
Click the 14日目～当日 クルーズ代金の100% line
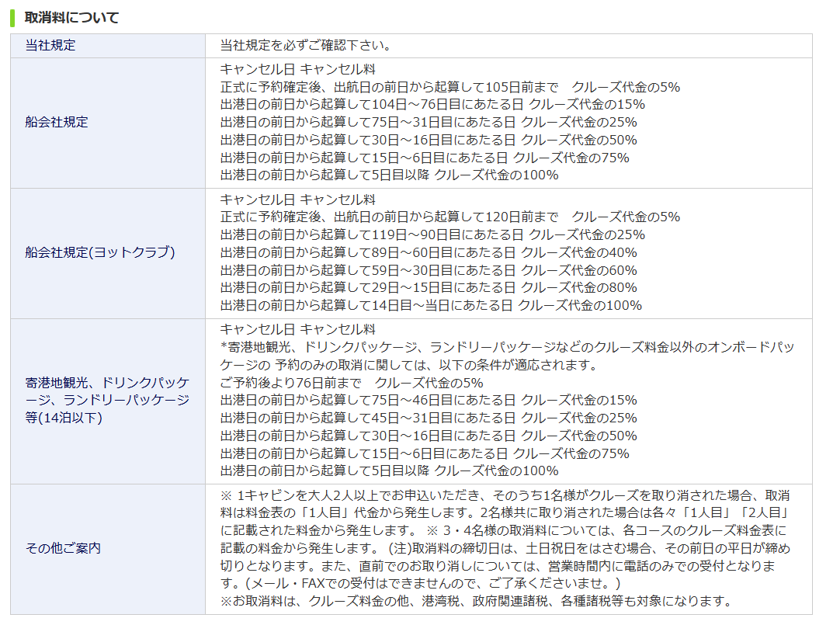click(x=431, y=306)
